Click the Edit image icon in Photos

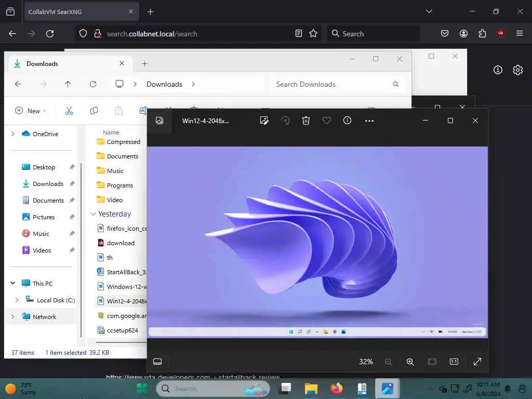pyautogui.click(x=264, y=121)
